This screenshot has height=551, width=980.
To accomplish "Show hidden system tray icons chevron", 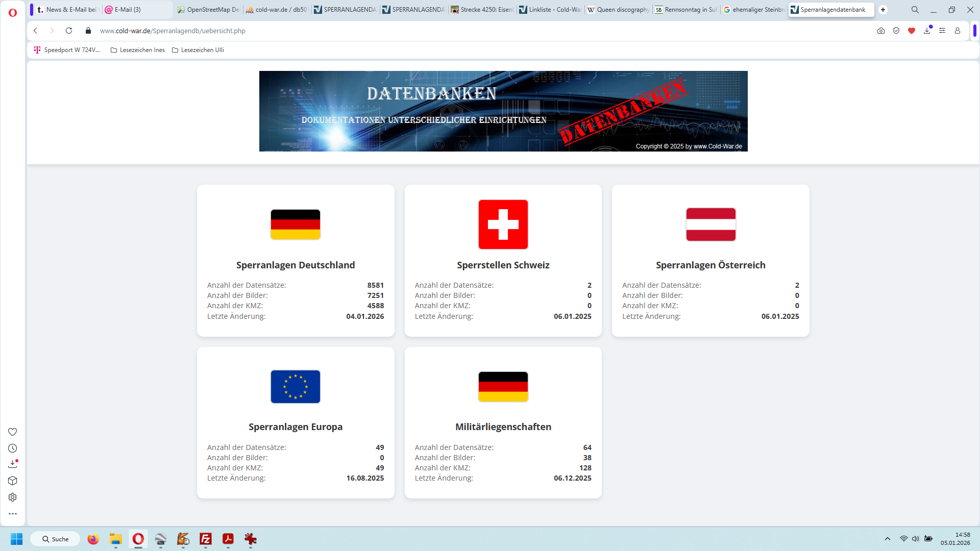I will [888, 539].
